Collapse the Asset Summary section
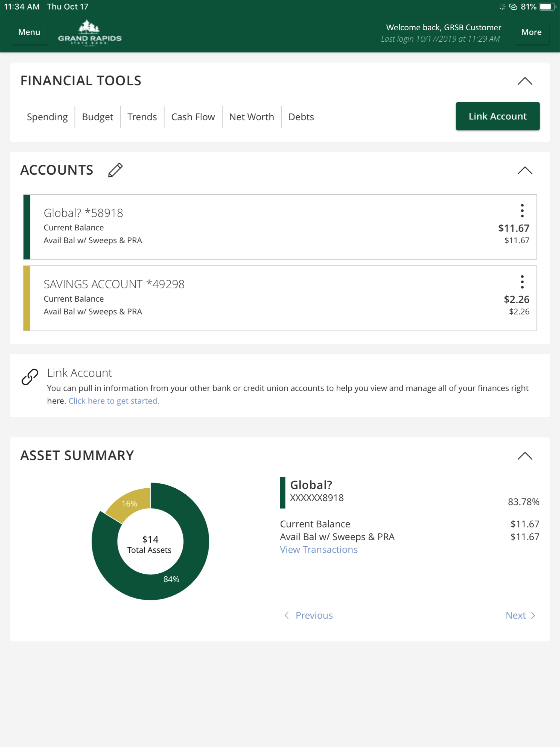560x747 pixels. click(524, 456)
